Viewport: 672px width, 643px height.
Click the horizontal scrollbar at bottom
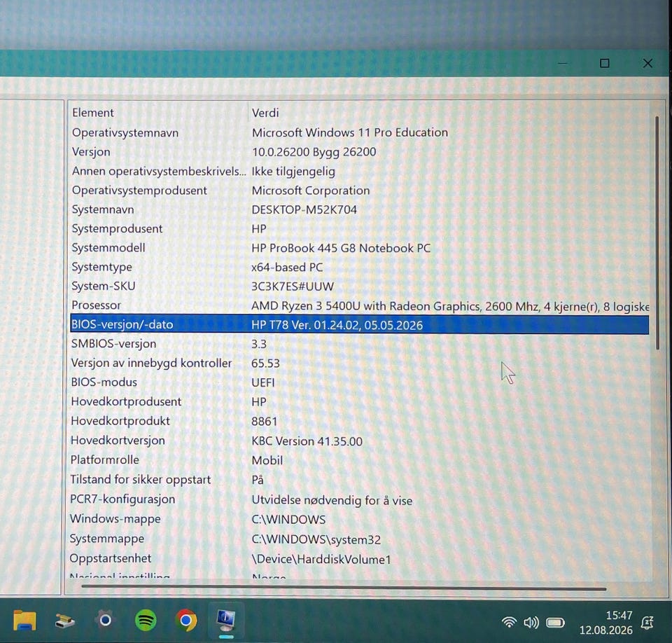click(x=344, y=589)
